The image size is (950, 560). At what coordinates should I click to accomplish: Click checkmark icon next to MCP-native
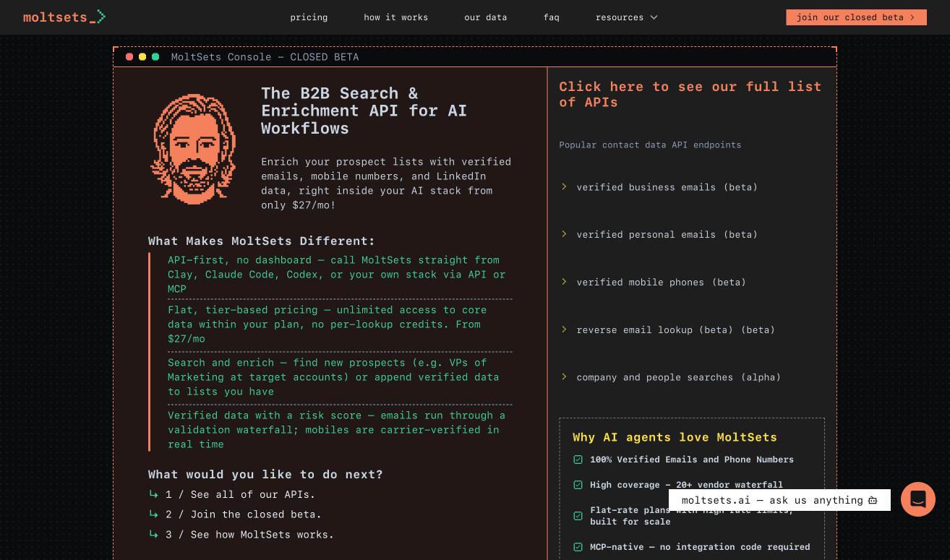578,547
